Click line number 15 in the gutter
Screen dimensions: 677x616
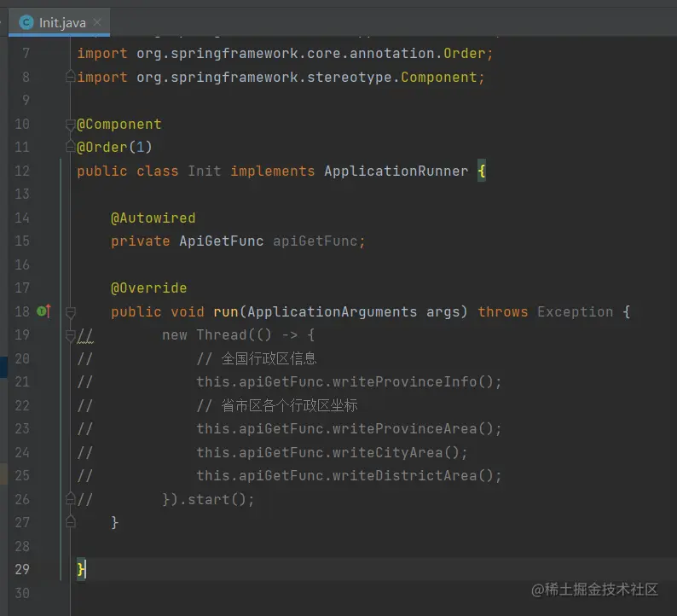(22, 241)
